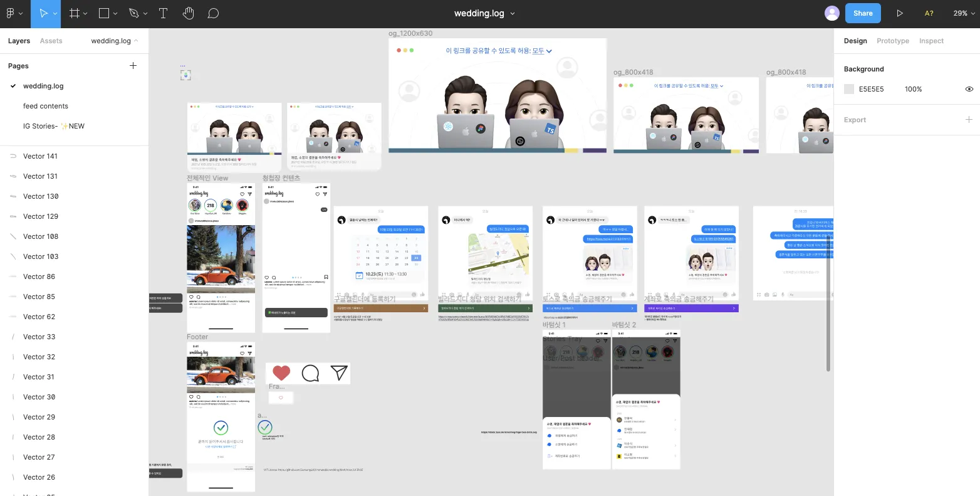Click the heart icon on canvas

pyautogui.click(x=281, y=373)
